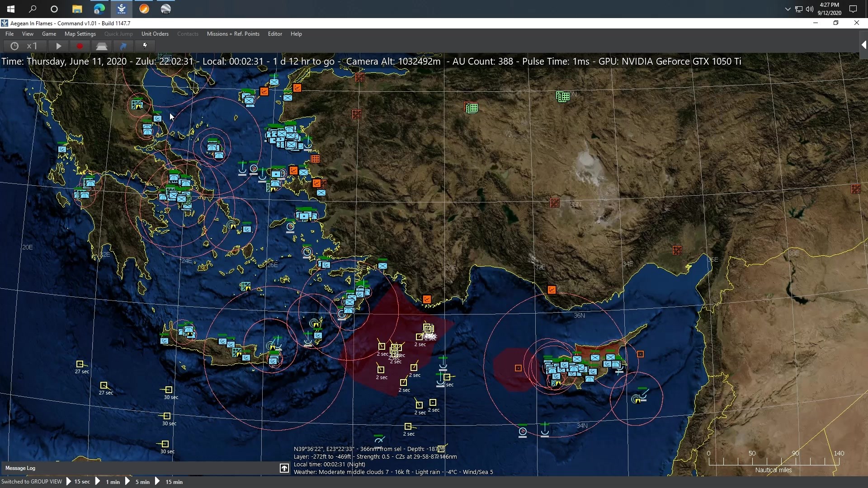Open the Editor menu

pyautogui.click(x=275, y=34)
